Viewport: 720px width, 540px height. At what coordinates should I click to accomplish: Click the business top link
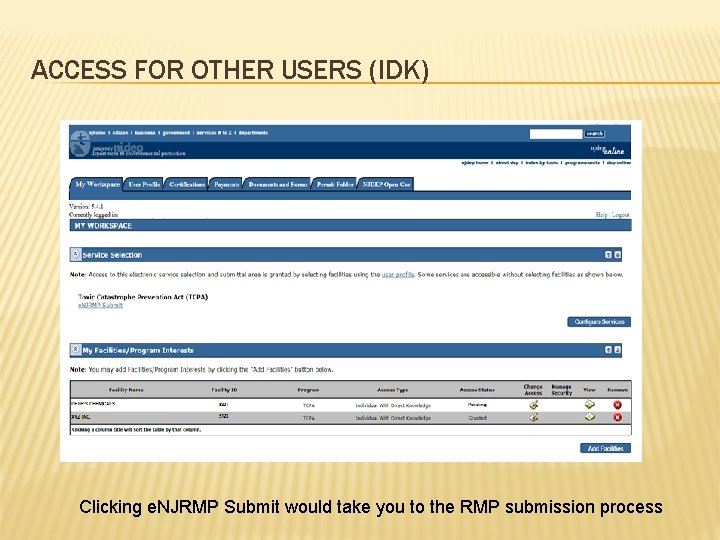pos(145,133)
